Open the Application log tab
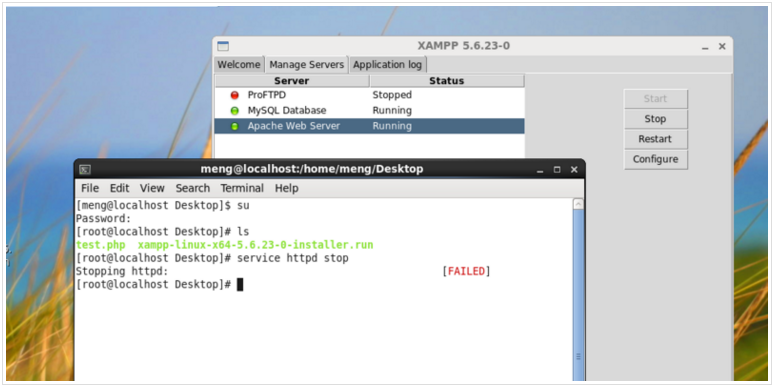The width and height of the screenshot is (772, 385). click(x=387, y=64)
